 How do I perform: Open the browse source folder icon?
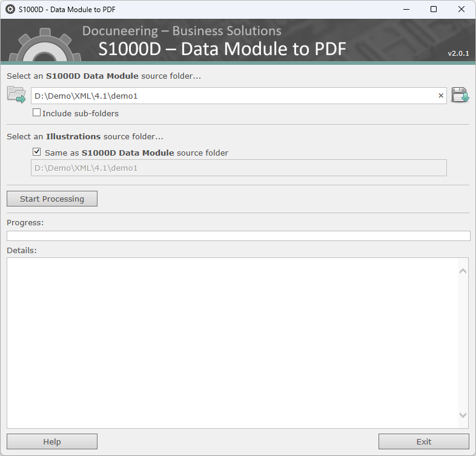click(16, 94)
